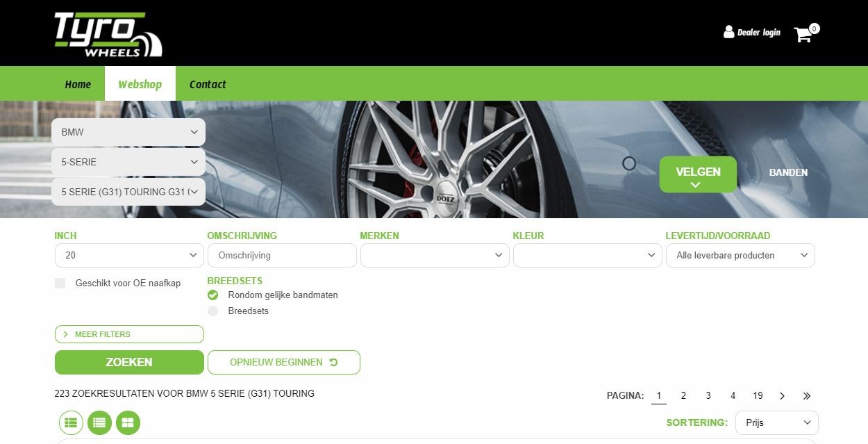Viewport: 868px width, 444px height.
Task: Click the Tyro Wheels logo
Action: 108,34
